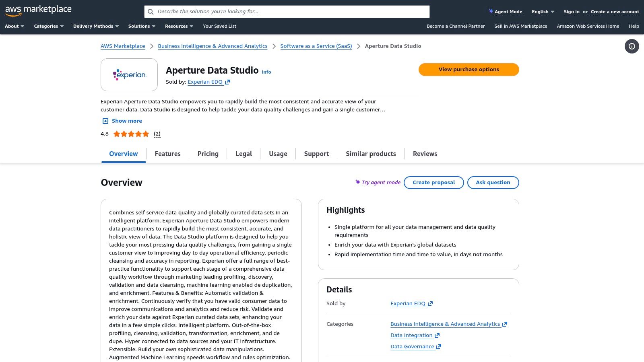644x362 pixels.
Task: Open Experian EDQ via its external link icon
Action: coord(227,82)
